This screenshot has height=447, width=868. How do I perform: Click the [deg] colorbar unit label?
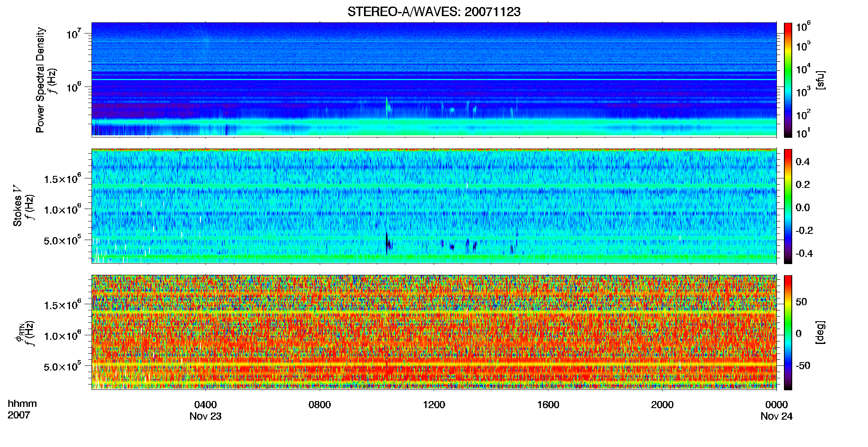[x=820, y=332]
